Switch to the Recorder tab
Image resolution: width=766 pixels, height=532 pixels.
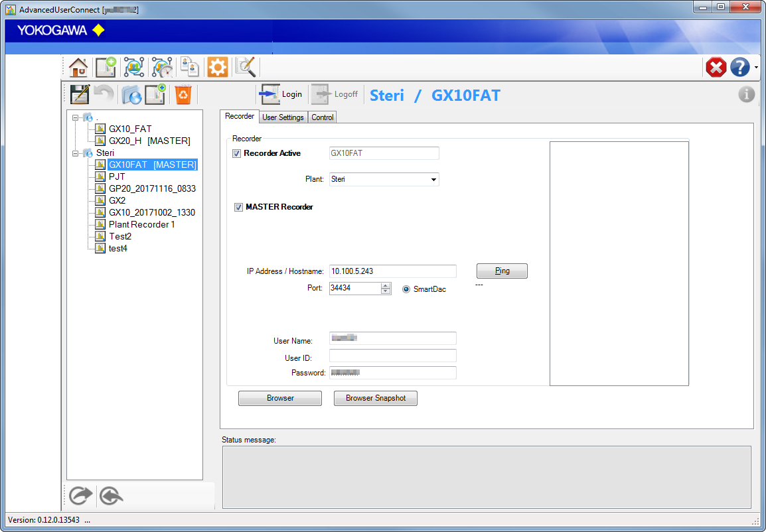click(240, 116)
